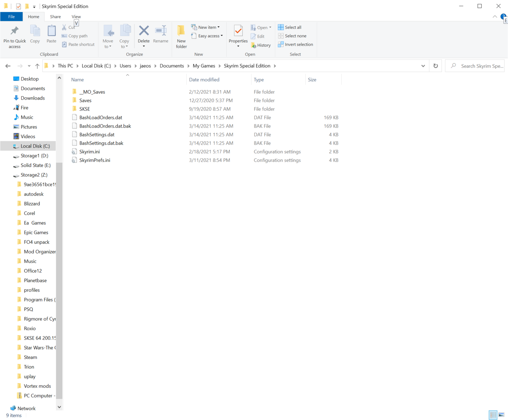
Task: Click the Copy ribbon icon
Action: click(x=35, y=31)
